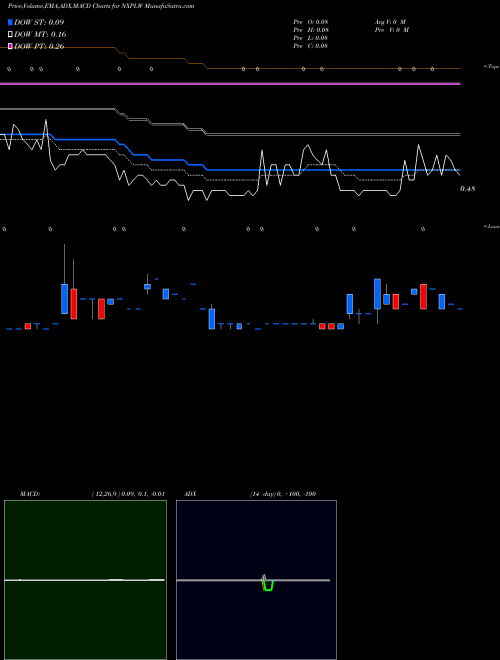Open the dark green MACD chart panel
500x660 pixels.
point(85,580)
